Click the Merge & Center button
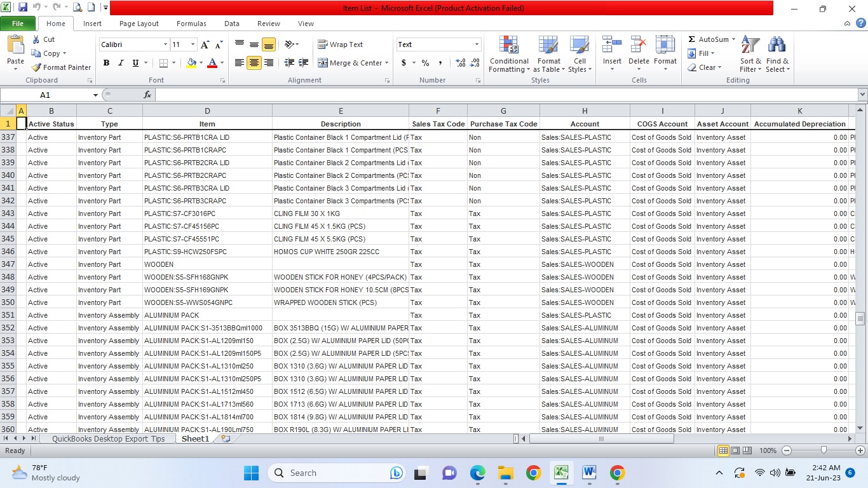 click(x=350, y=63)
